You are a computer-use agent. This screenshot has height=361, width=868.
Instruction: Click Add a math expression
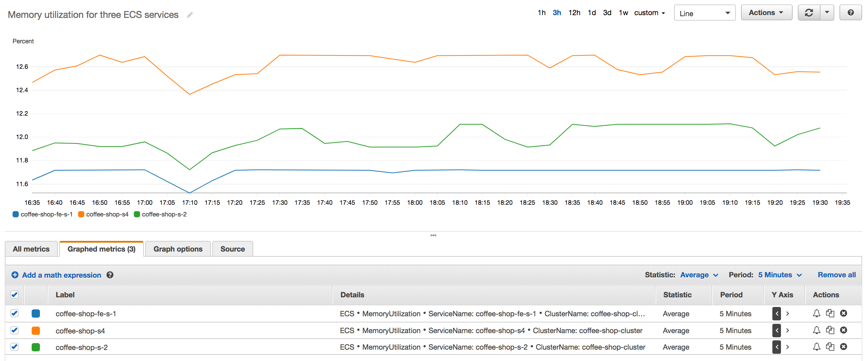[61, 275]
